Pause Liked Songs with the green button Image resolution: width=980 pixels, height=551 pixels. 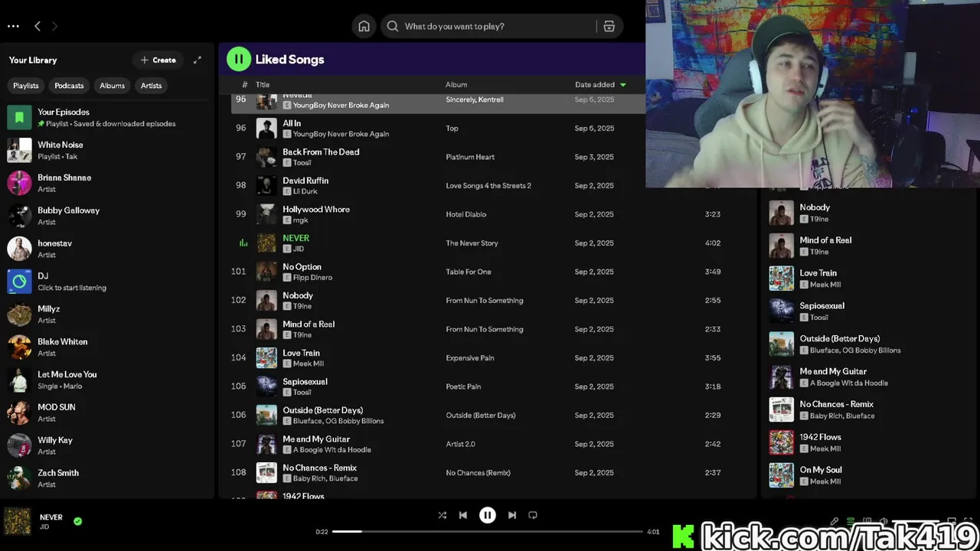pyautogui.click(x=238, y=59)
